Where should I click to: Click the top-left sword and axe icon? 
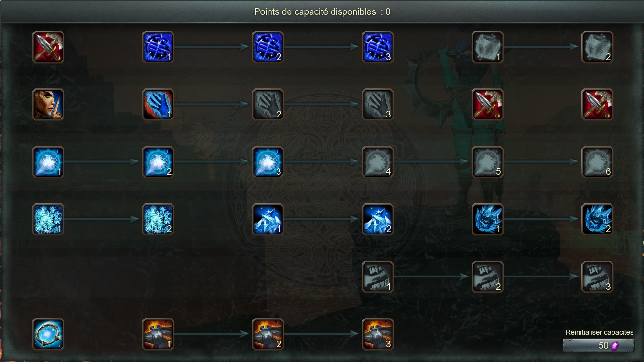click(48, 47)
